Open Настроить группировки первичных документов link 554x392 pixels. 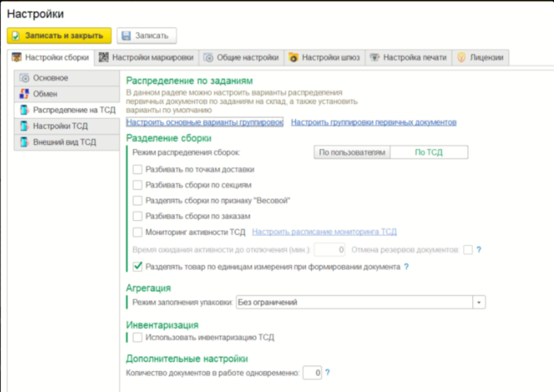point(373,123)
